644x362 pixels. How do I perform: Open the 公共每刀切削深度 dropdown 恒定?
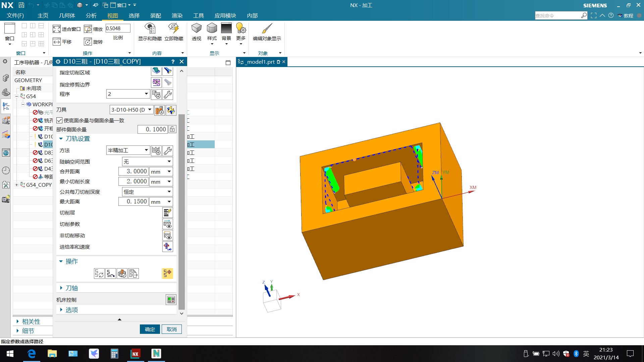point(147,192)
